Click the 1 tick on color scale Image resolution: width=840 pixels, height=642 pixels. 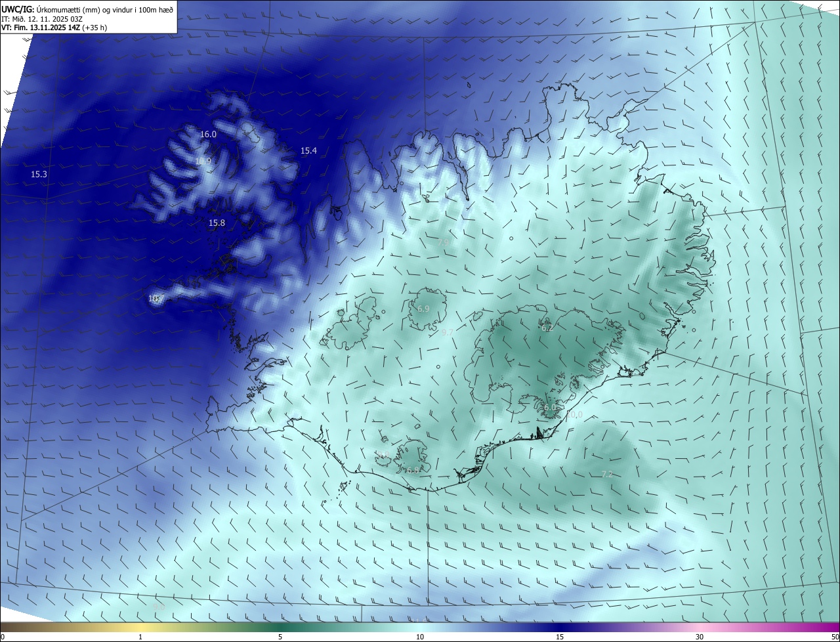coord(140,637)
